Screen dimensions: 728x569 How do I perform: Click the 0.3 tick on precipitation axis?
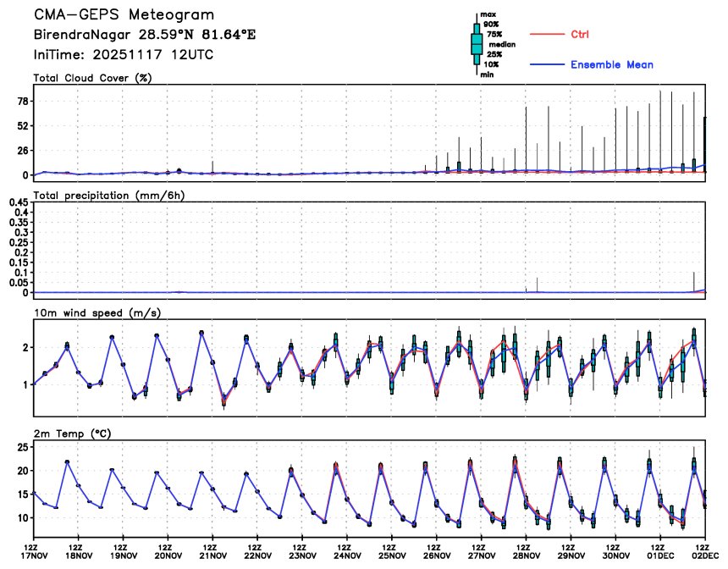coord(21,232)
